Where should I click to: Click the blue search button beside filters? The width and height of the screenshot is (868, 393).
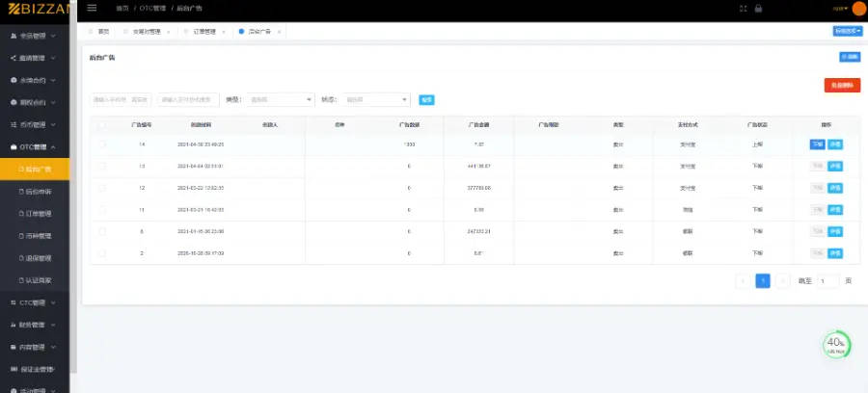[x=426, y=100]
